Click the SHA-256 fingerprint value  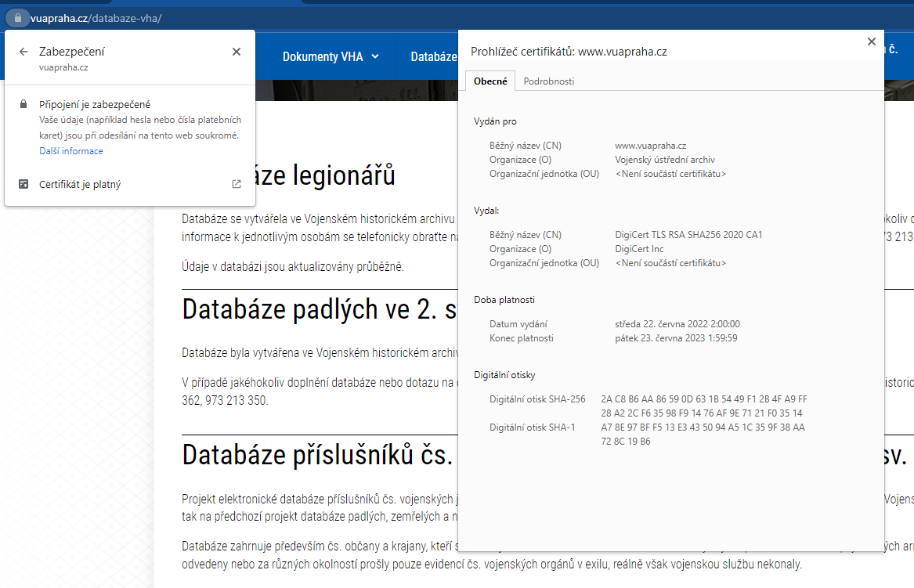703,406
